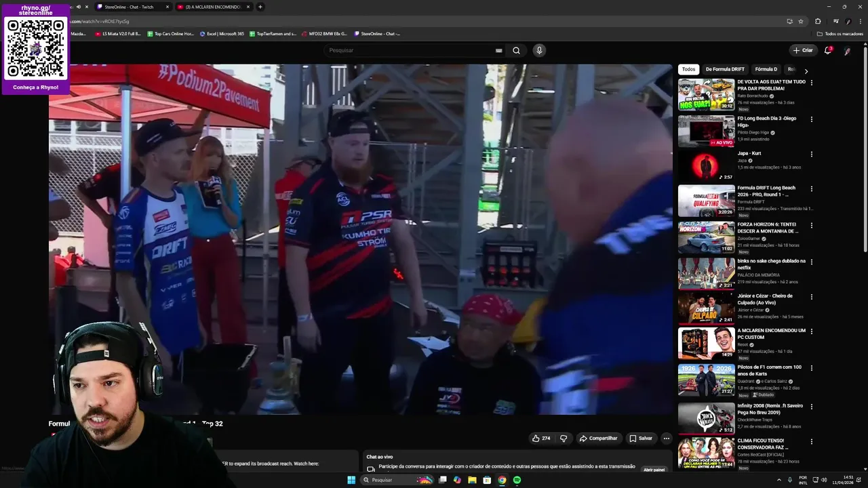This screenshot has width=868, height=488.
Task: Open the 'POR INTL' language indicator
Action: (803, 480)
